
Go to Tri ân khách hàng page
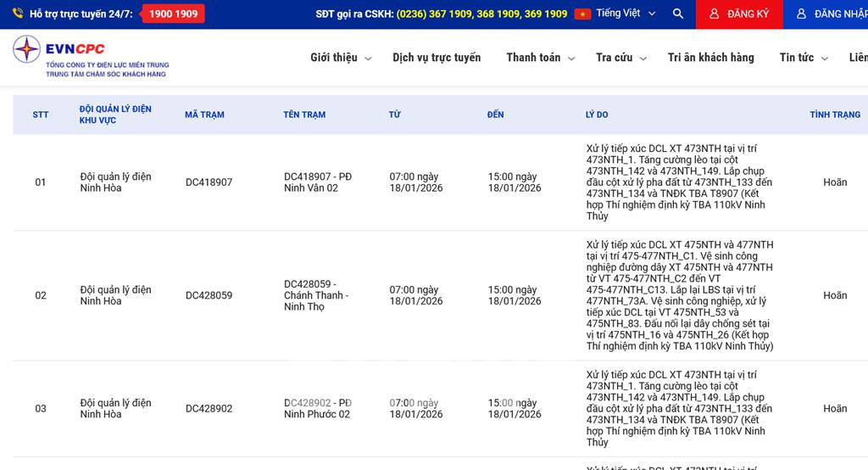710,58
